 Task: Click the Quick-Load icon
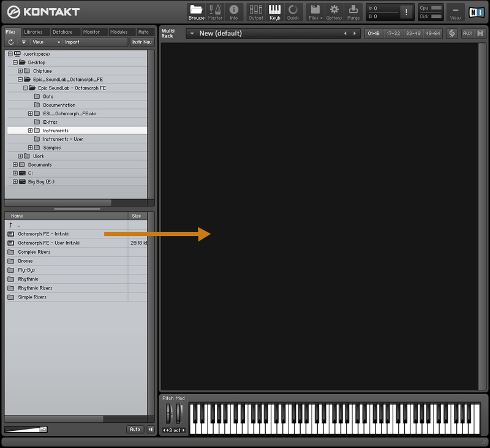click(x=293, y=12)
